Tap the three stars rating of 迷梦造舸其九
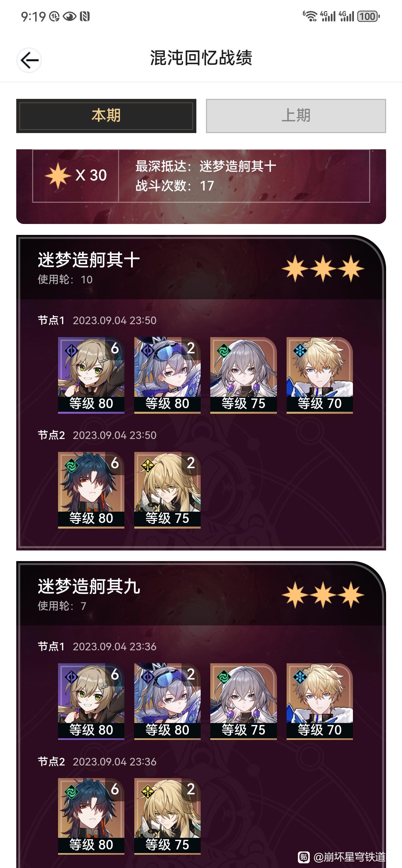The image size is (402, 868). tap(323, 595)
